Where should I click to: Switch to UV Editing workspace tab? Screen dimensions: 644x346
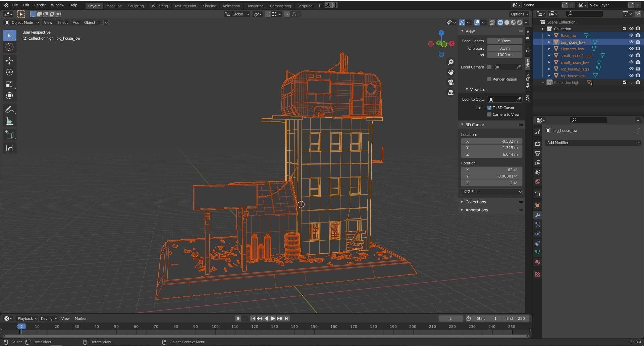(159, 6)
